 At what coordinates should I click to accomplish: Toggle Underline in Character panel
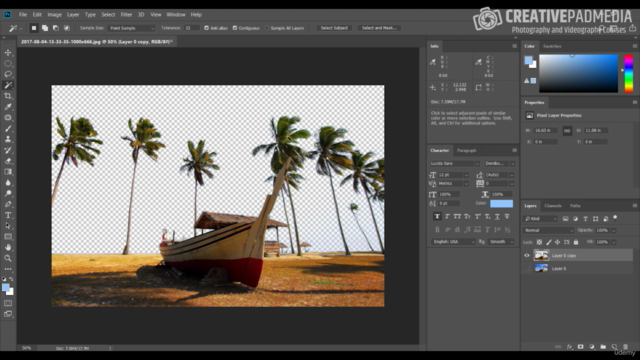(497, 216)
